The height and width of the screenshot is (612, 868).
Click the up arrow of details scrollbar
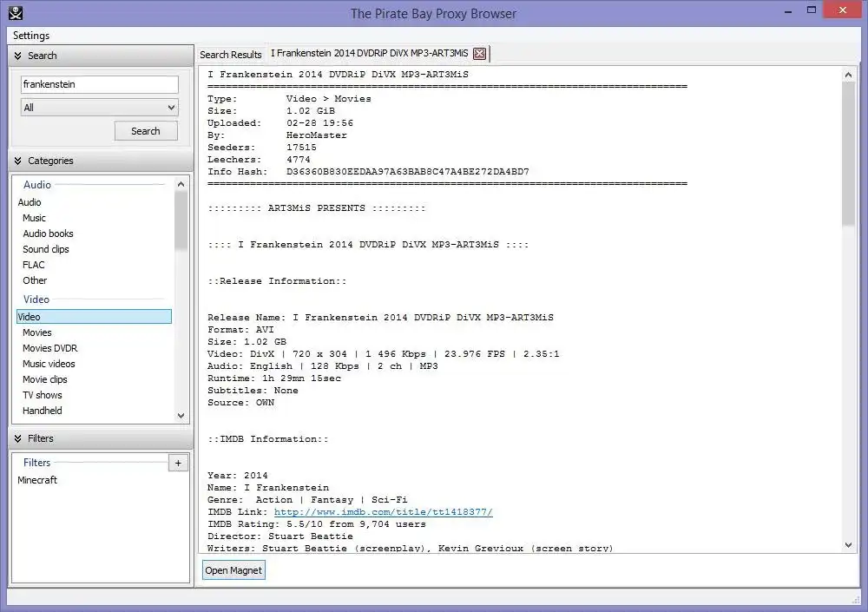tap(848, 74)
